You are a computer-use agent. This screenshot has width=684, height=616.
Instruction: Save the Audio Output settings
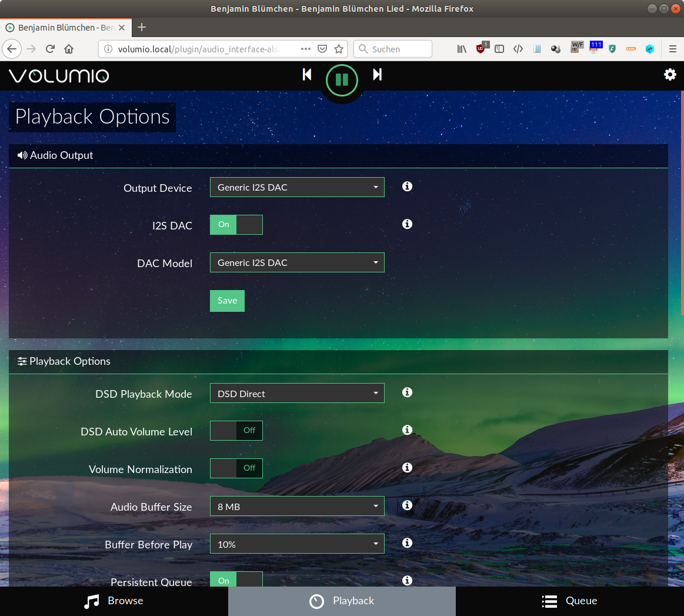(x=227, y=301)
